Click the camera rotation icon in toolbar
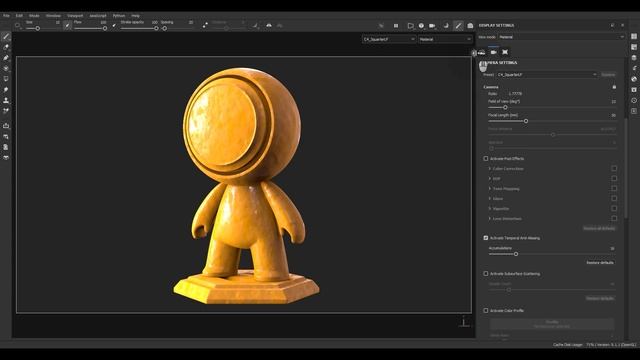Viewport: 640px width, 360px height. (446, 26)
